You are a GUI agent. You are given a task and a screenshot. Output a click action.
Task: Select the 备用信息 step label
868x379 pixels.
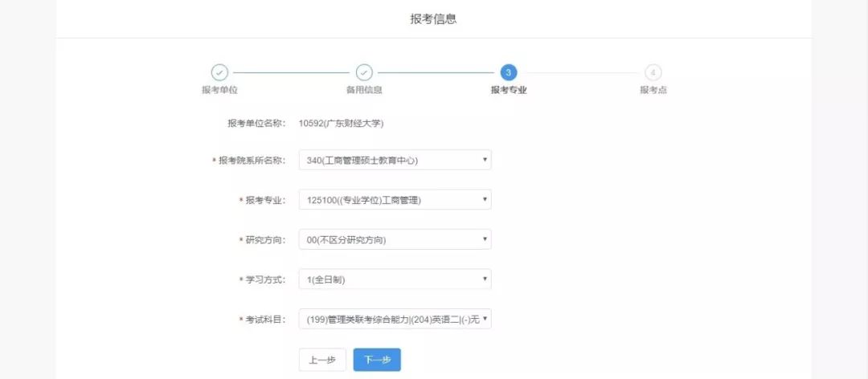pos(364,90)
